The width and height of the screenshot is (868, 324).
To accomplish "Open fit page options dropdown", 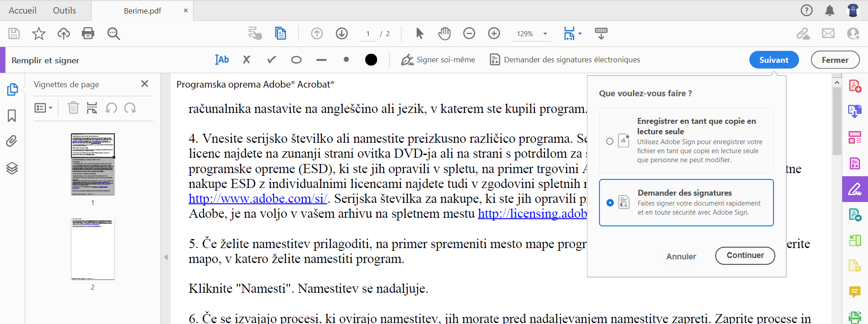I will click(580, 34).
